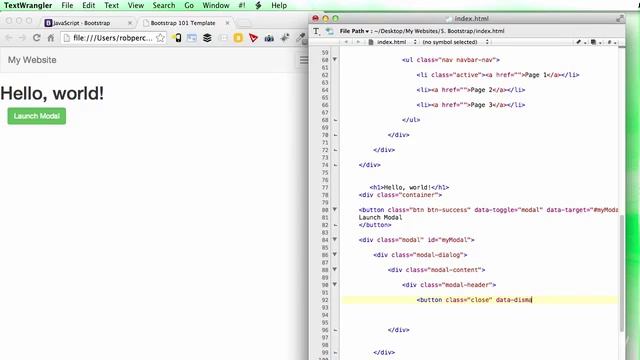Click the editor vertical scrollbar thumb
The image size is (640, 360).
point(622,273)
